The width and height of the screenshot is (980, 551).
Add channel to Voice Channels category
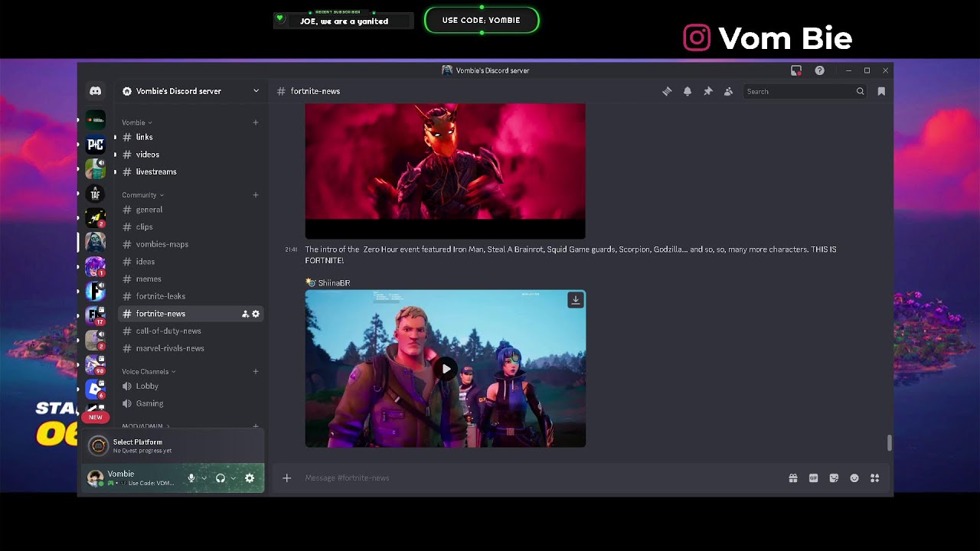[256, 372]
